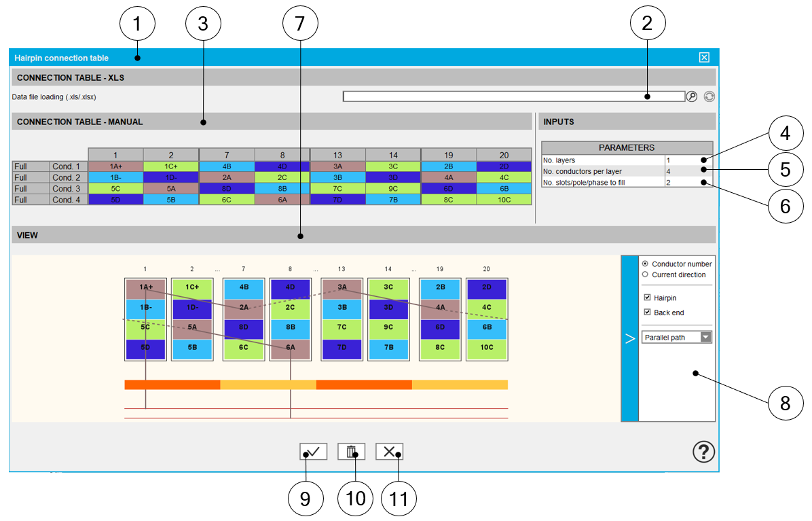Toggle the Hairpin checkbox
812x521 pixels.
coord(648,298)
